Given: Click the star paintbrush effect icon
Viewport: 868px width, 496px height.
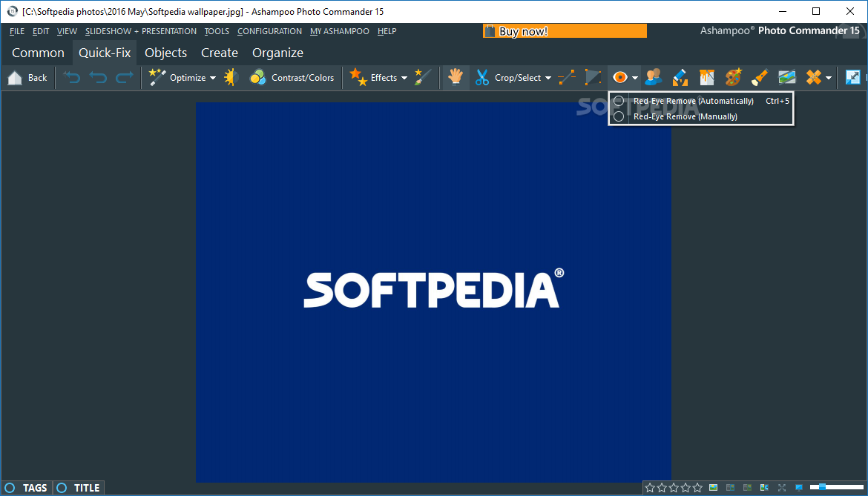Looking at the screenshot, I should (x=422, y=77).
